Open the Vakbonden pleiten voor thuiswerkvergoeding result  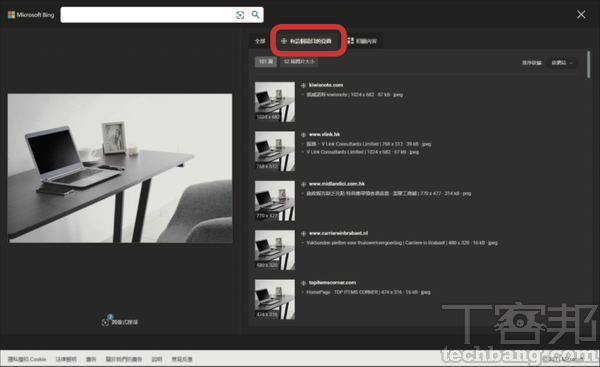pyautogui.click(x=402, y=243)
